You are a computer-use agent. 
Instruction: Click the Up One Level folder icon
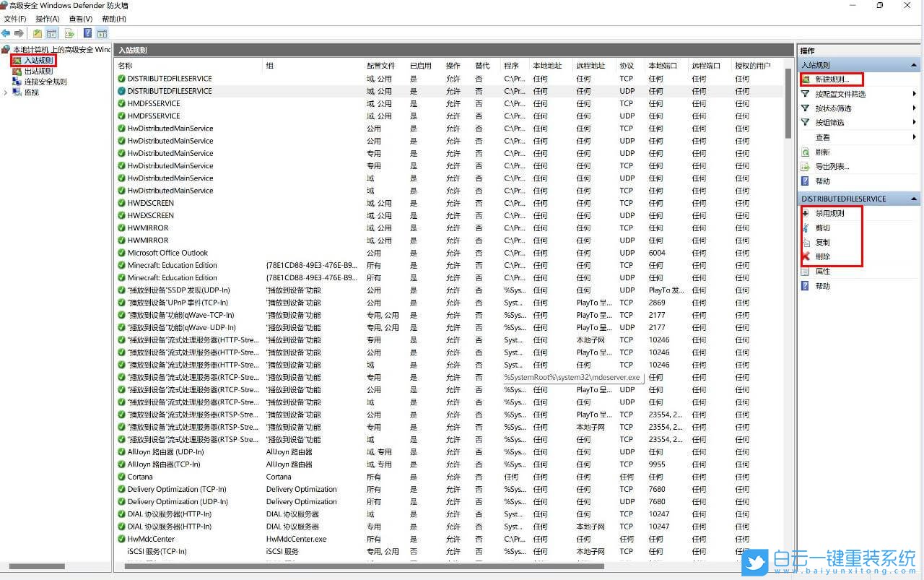(x=38, y=33)
